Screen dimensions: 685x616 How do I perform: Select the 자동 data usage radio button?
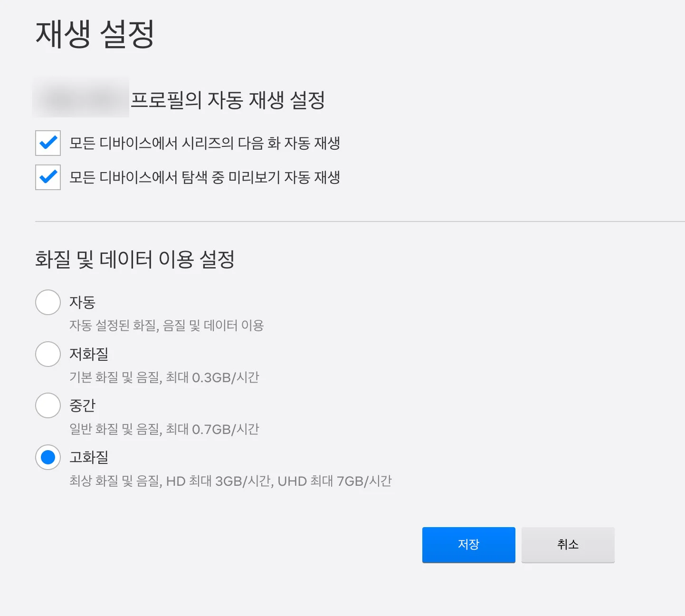pos(48,302)
